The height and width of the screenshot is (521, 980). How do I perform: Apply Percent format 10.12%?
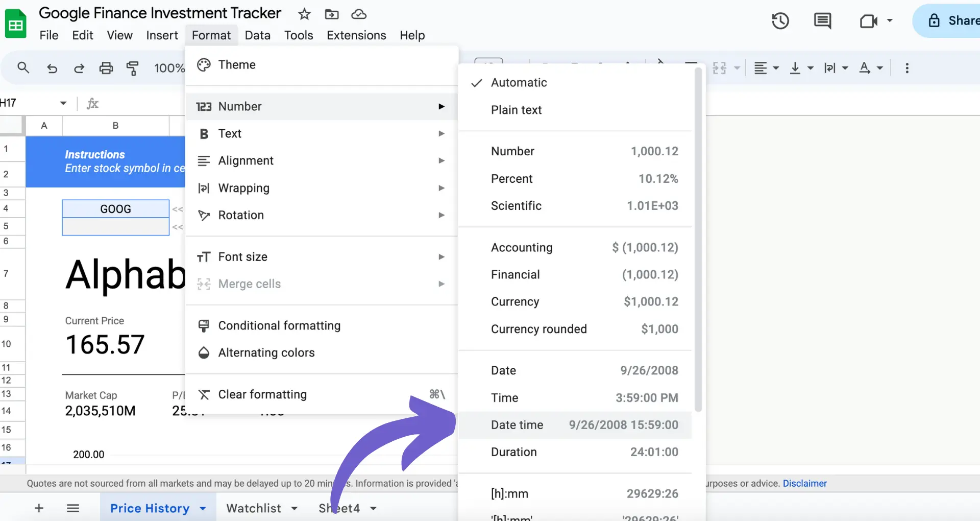point(575,179)
